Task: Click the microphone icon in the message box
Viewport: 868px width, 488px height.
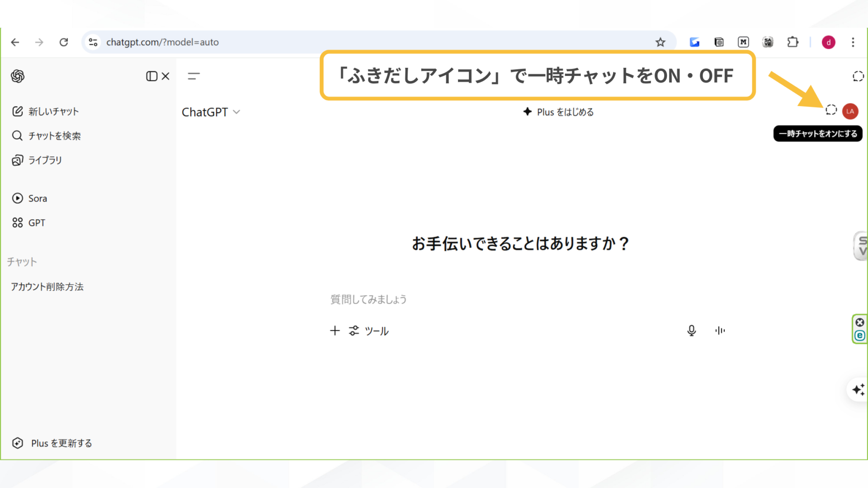Action: click(x=691, y=330)
